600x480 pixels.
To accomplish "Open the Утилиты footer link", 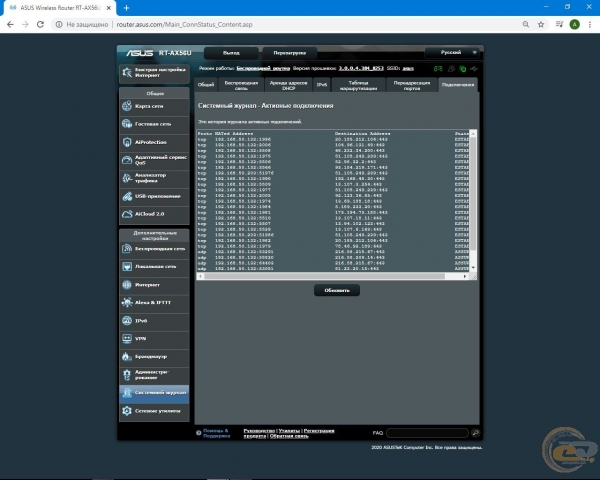I will 289,431.
